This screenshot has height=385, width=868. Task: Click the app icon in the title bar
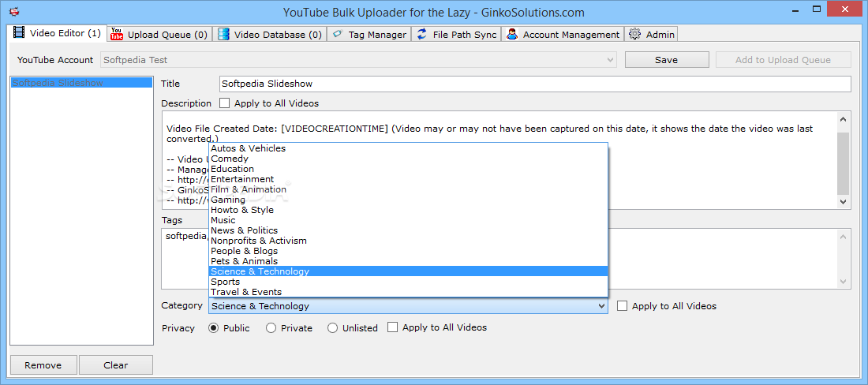[x=15, y=11]
